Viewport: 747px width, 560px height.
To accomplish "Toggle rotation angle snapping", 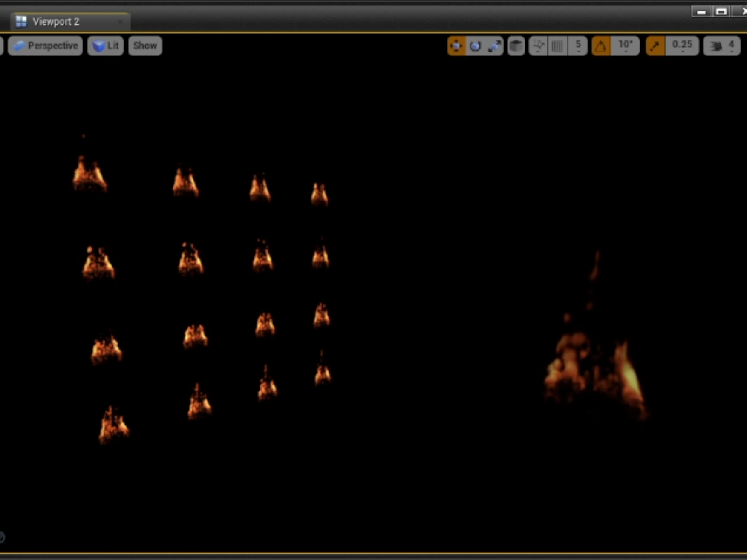I will (601, 46).
